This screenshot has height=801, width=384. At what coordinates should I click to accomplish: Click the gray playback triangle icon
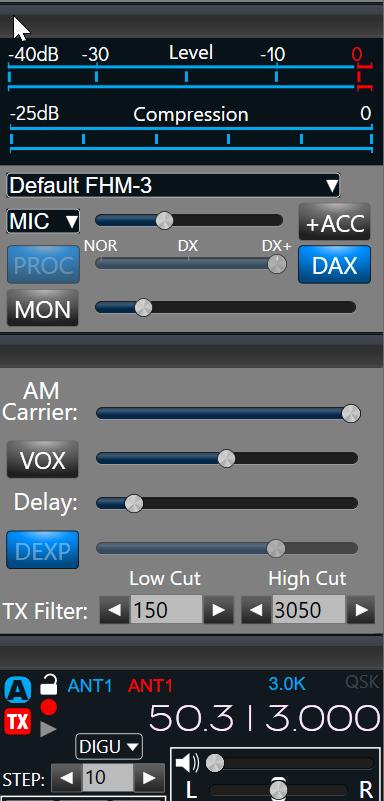click(49, 729)
